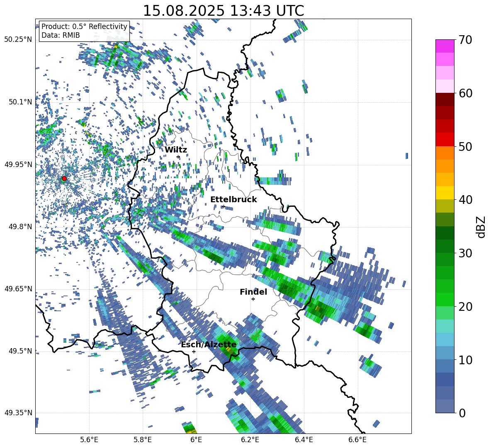Click the Findel cross marker

(x=253, y=299)
